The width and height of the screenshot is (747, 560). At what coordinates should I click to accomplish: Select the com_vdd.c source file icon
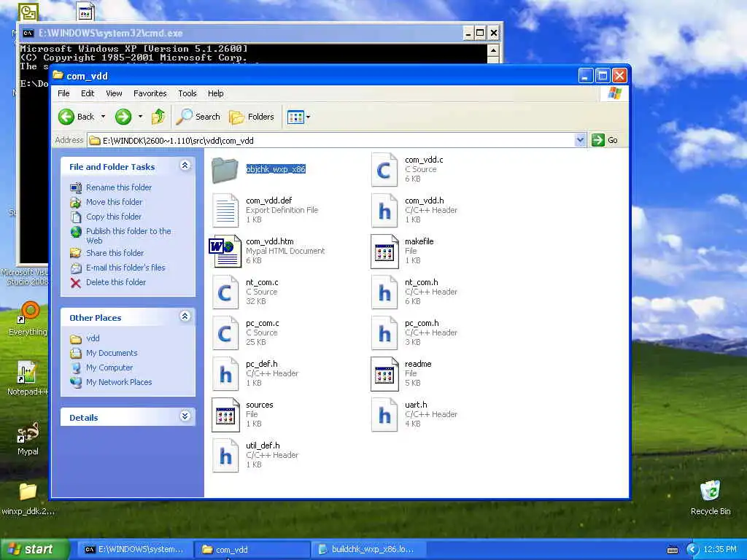[x=384, y=169]
